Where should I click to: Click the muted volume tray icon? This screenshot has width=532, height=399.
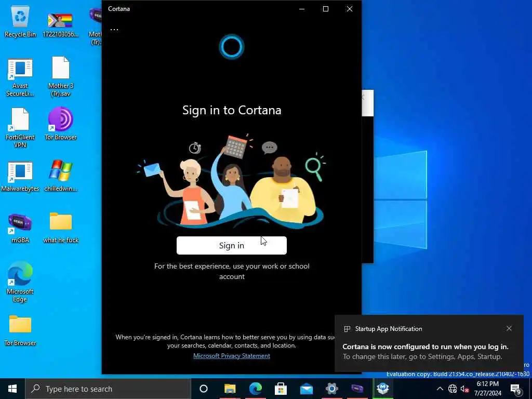click(x=464, y=389)
